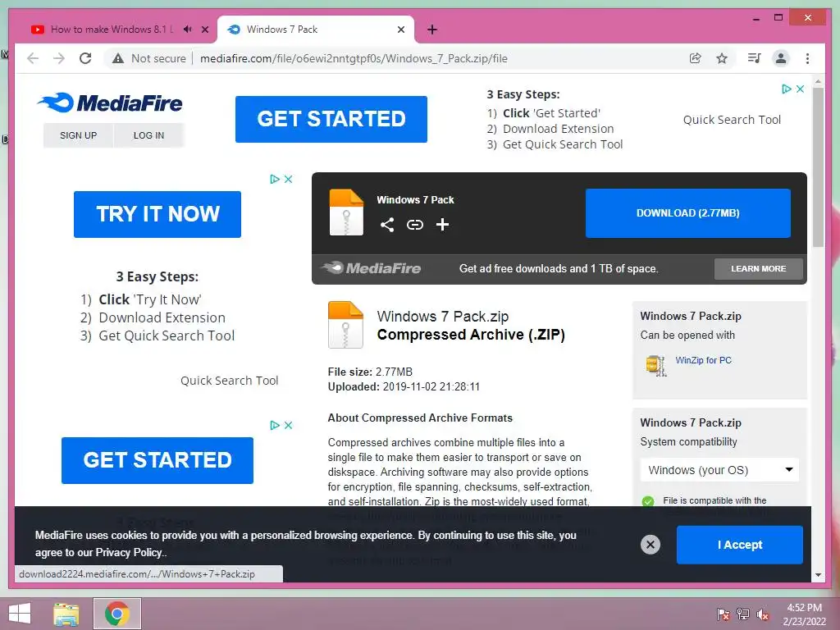Click the page vertical scrollbar thumb
This screenshot has height=630, width=840.
pos(818,167)
